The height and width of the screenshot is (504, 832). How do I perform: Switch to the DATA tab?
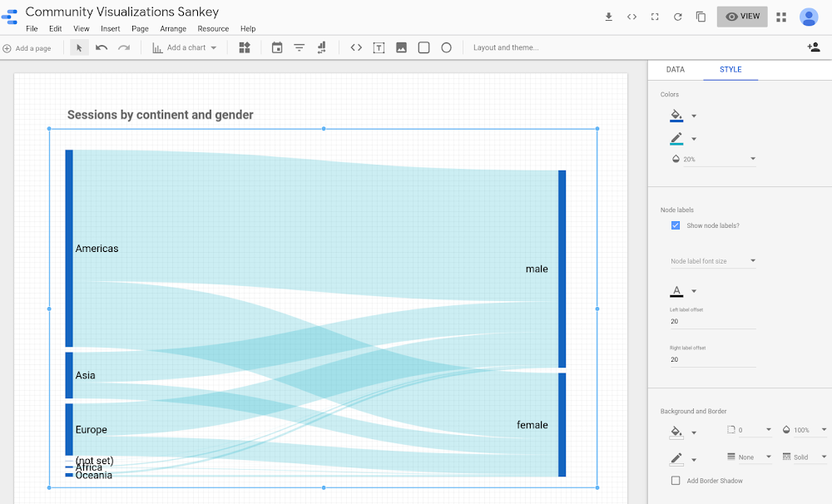(x=676, y=70)
